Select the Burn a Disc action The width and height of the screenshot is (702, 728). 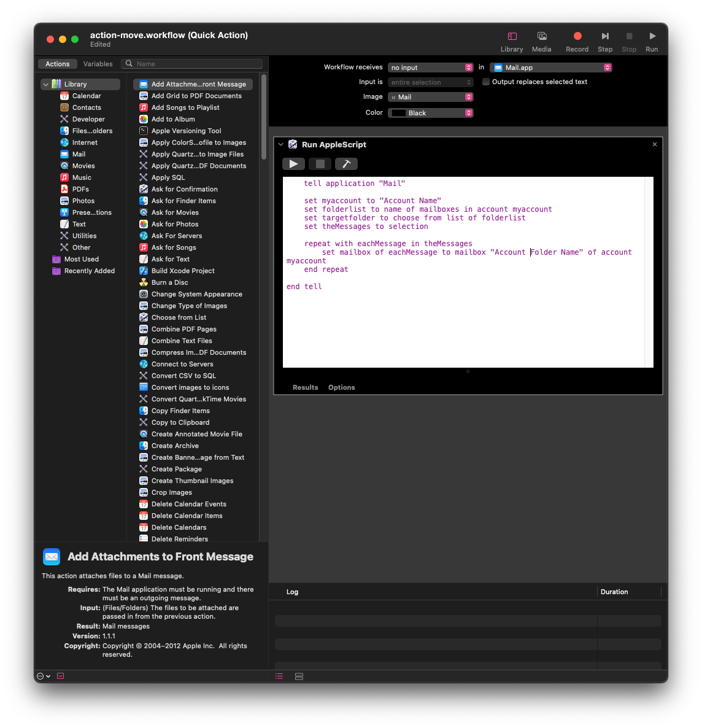coord(163,282)
